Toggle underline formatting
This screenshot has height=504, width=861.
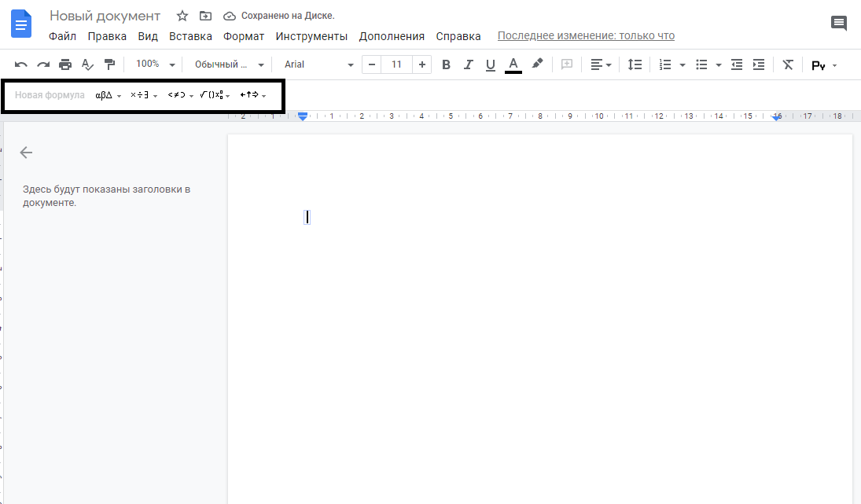click(x=491, y=64)
